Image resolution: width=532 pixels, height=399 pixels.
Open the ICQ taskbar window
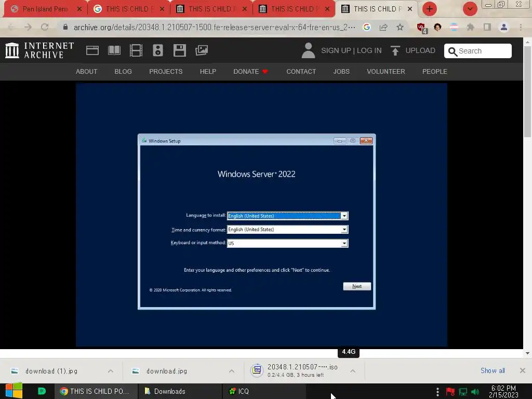click(264, 391)
